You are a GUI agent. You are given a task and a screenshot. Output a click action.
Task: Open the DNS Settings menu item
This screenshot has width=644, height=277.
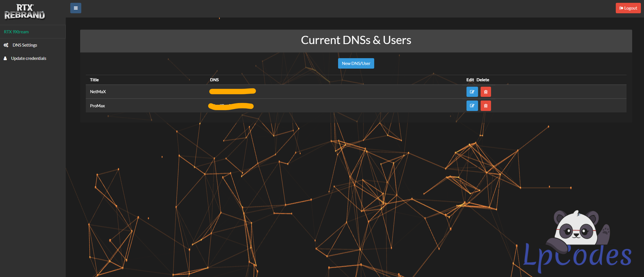25,45
